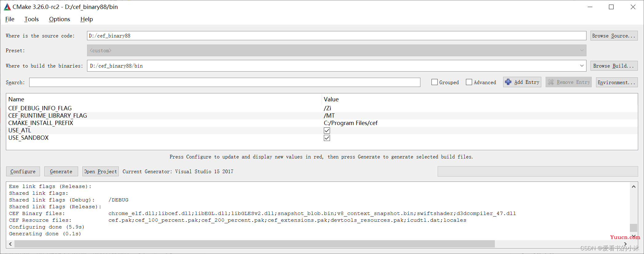Click the Generate button
Viewport: 644px width, 254px height.
pyautogui.click(x=61, y=171)
